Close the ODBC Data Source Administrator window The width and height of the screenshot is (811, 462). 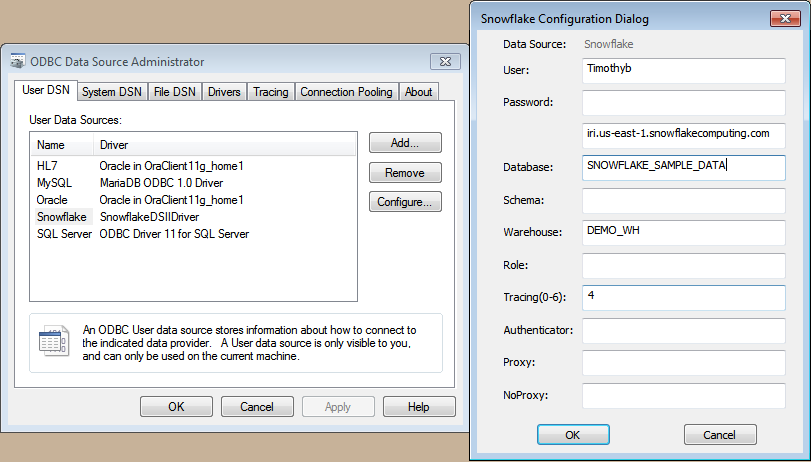[445, 62]
